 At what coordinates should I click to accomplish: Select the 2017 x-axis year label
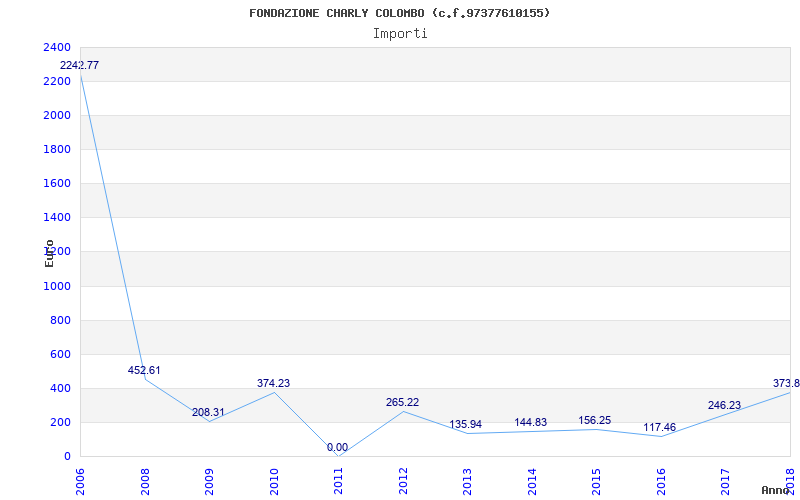[726, 481]
